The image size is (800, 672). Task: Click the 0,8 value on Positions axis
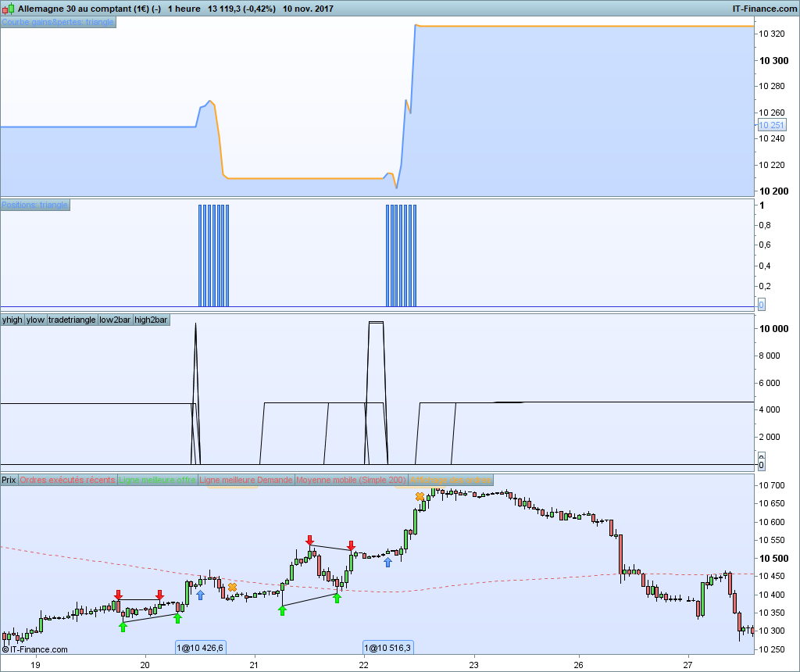pyautogui.click(x=765, y=225)
